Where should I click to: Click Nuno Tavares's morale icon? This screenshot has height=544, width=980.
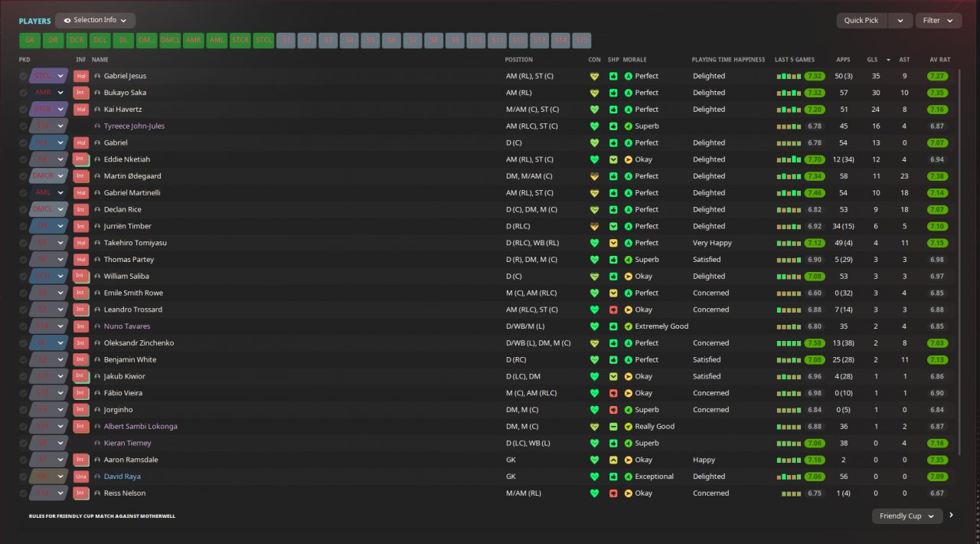[629, 326]
